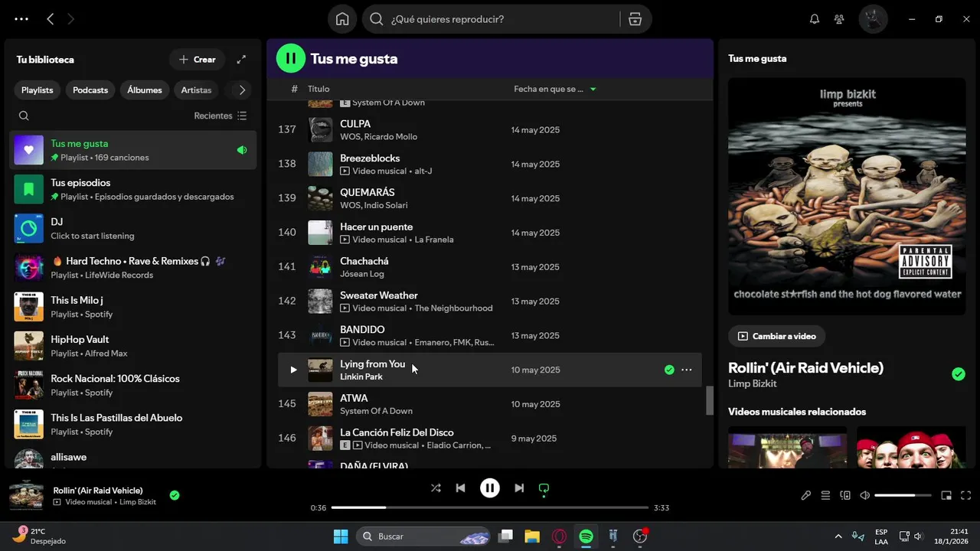The height and width of the screenshot is (551, 980).
Task: Pause the current song in player bar
Action: tap(490, 487)
